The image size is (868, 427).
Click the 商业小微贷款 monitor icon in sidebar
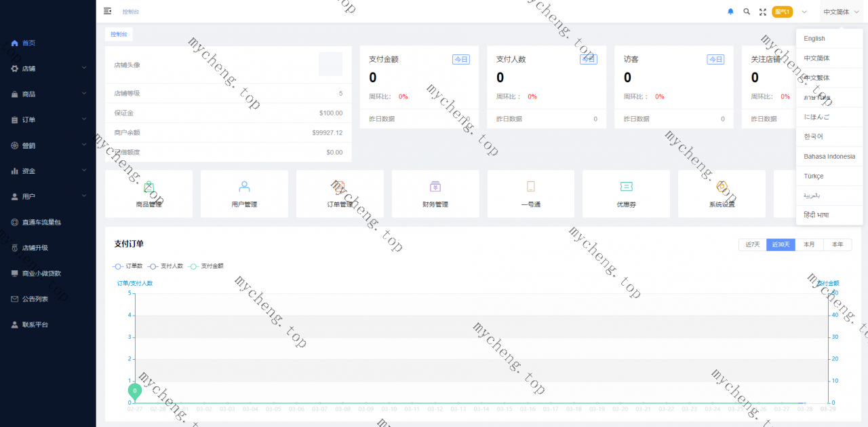(15, 274)
